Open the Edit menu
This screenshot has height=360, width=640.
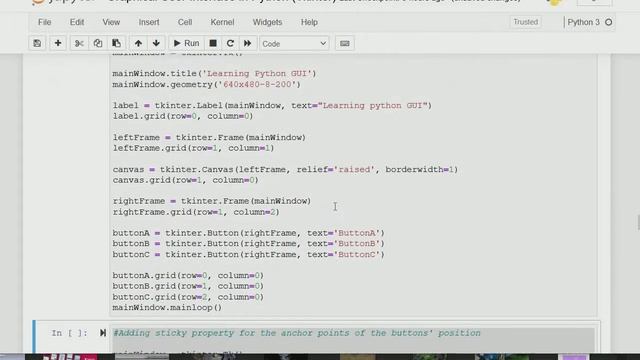[x=77, y=22]
